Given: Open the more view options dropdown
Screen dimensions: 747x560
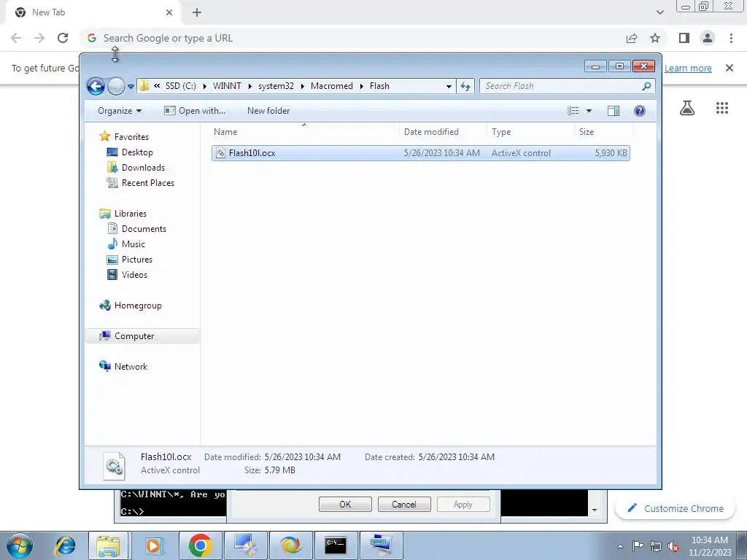Looking at the screenshot, I should [x=589, y=111].
